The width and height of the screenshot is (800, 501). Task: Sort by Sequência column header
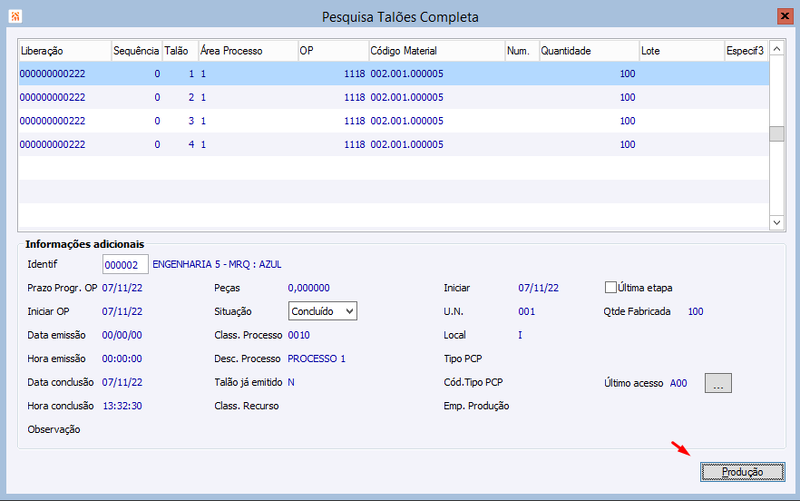[136, 51]
